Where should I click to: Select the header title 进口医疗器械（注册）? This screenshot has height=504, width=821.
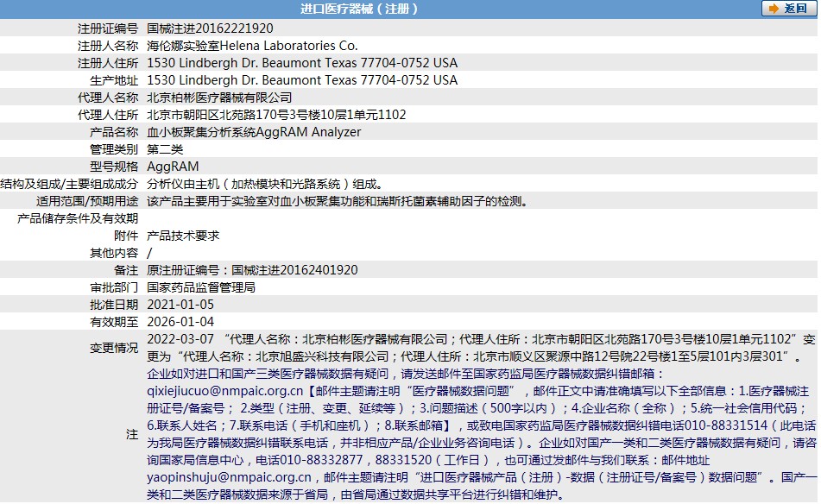tap(359, 9)
